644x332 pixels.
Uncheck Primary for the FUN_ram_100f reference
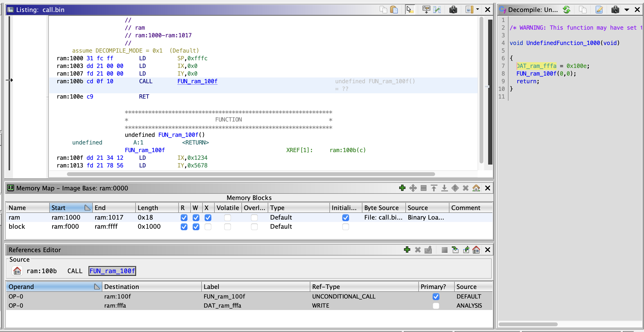[x=436, y=296]
